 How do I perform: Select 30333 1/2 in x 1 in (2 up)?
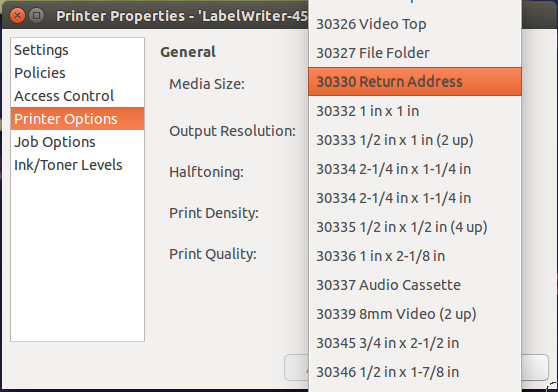[x=415, y=140]
